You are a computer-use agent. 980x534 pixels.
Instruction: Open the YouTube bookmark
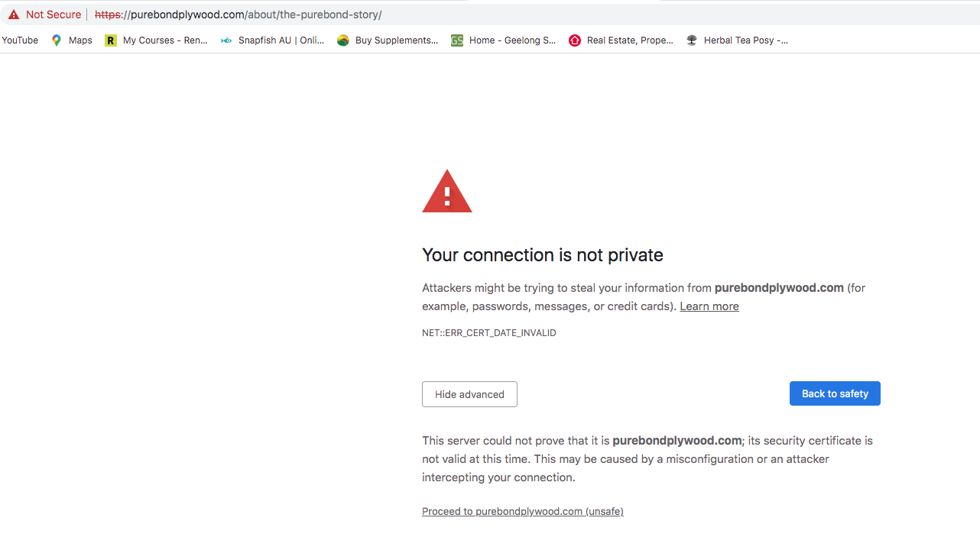(20, 40)
